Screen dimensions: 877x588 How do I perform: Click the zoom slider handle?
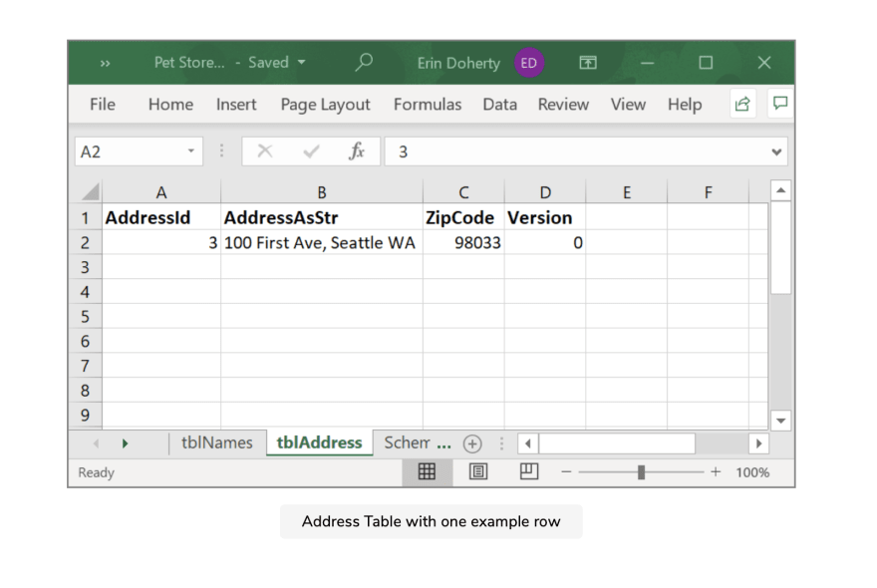click(x=642, y=472)
